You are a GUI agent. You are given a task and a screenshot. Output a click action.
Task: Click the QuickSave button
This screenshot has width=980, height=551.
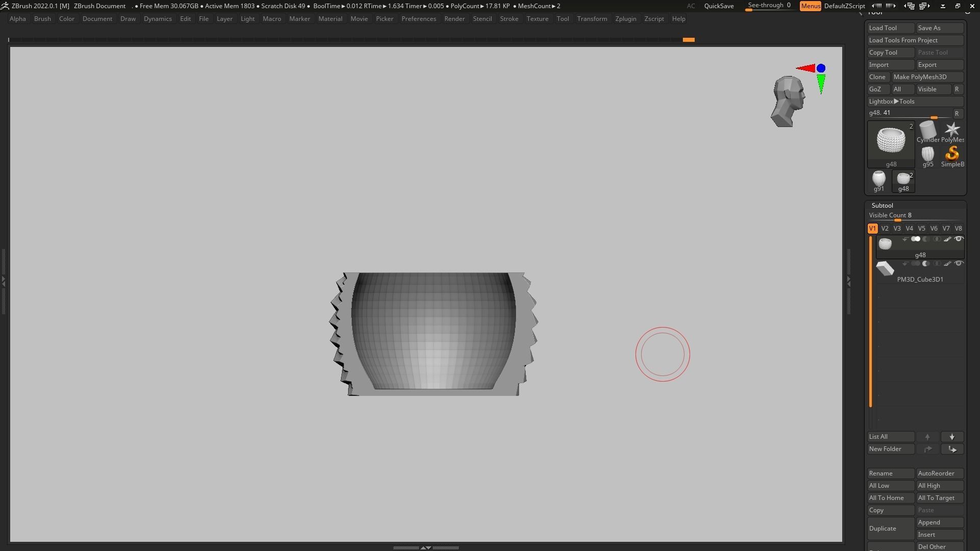(x=719, y=6)
